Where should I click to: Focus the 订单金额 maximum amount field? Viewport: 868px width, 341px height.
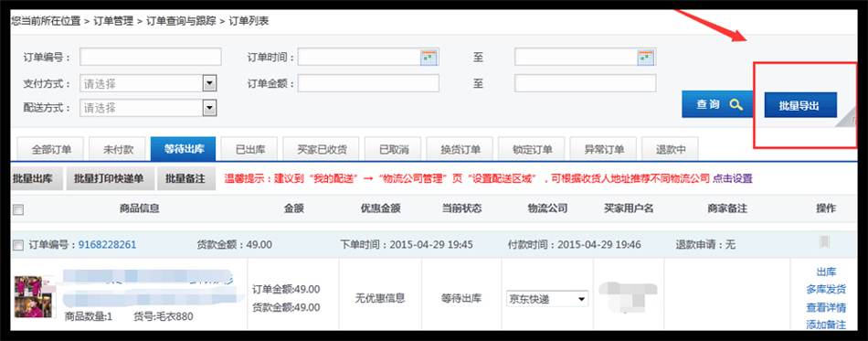point(585,83)
